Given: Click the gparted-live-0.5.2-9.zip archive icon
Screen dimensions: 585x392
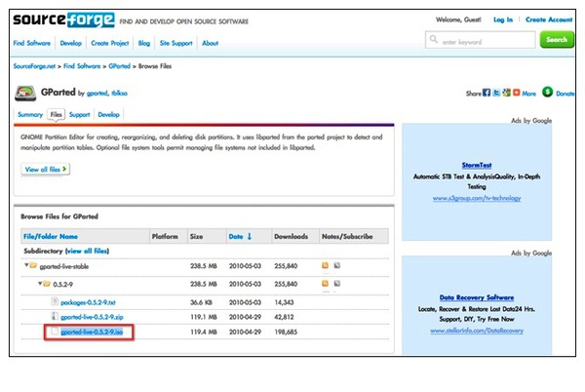Looking at the screenshot, I should [x=55, y=316].
